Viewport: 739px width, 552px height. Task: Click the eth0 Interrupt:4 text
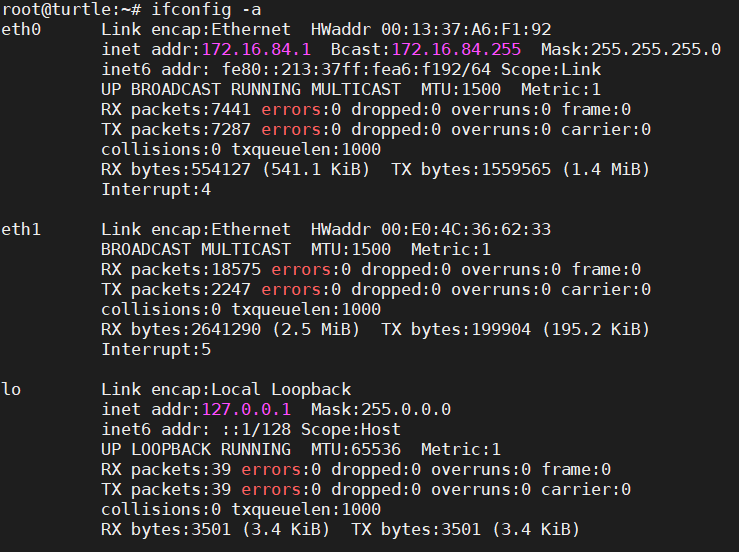[156, 190]
